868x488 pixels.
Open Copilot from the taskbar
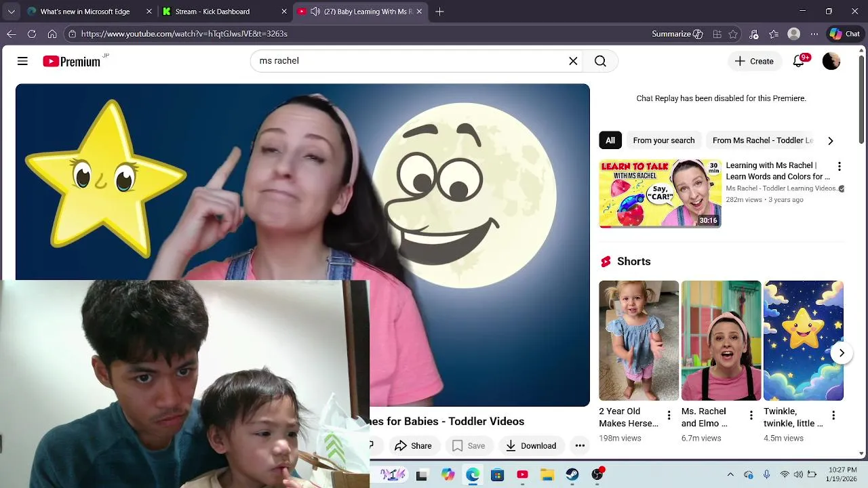click(448, 475)
